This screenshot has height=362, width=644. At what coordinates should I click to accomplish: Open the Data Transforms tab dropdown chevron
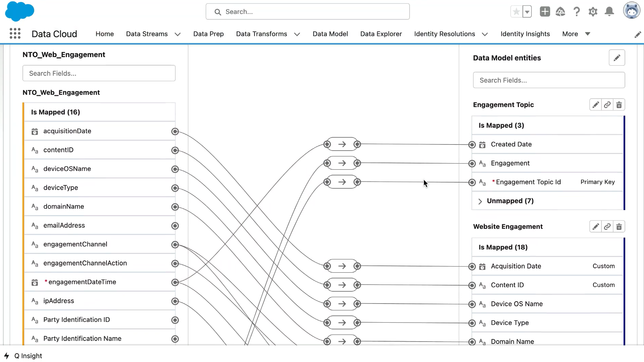297,34
